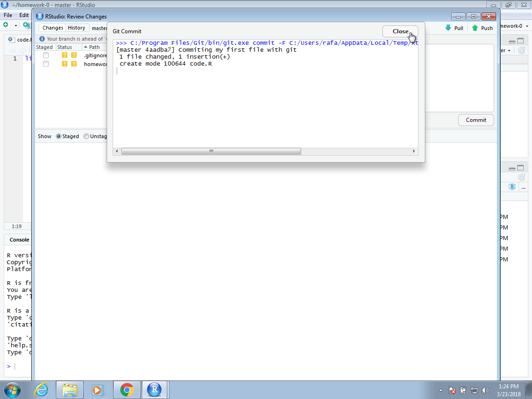Check the Staged box for .gitignore
The width and height of the screenshot is (532, 399).
46,55
